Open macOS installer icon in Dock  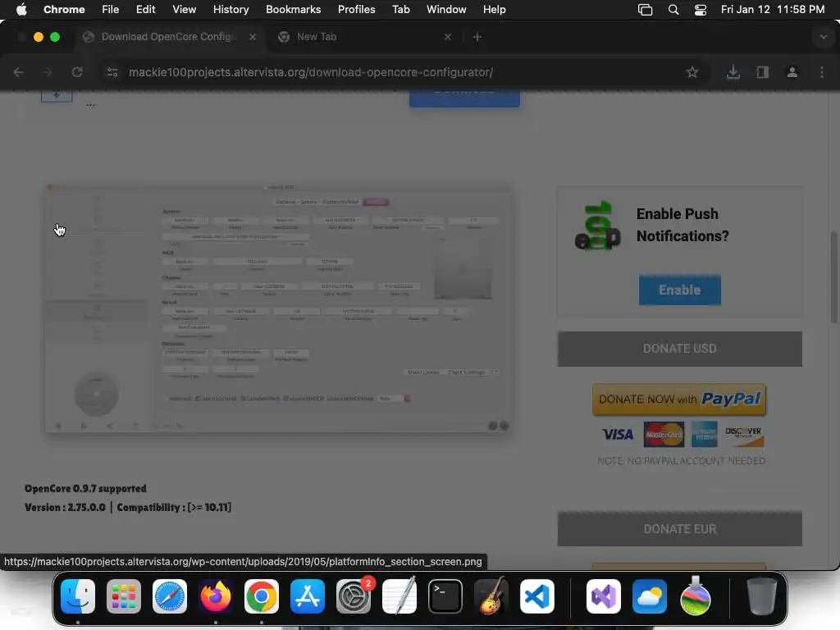point(696,596)
